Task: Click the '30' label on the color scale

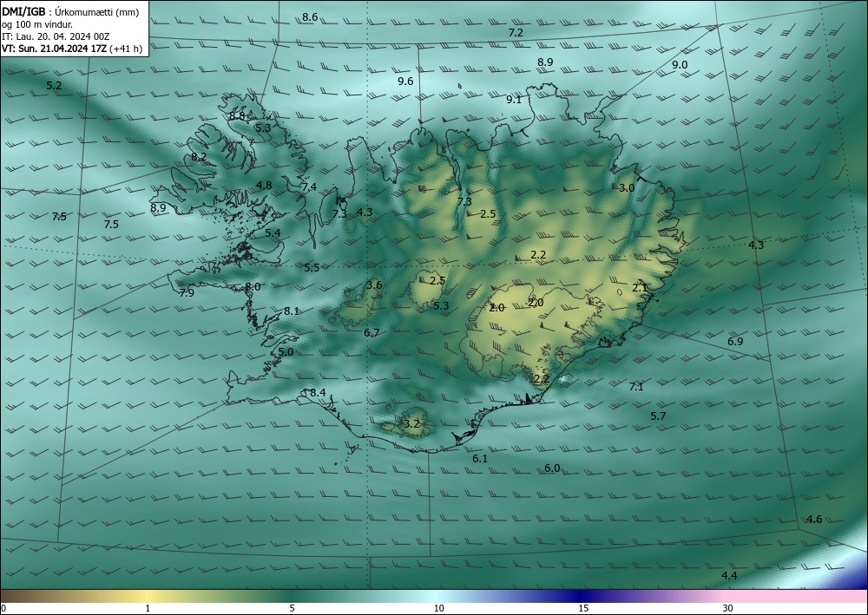Action: coord(727,608)
